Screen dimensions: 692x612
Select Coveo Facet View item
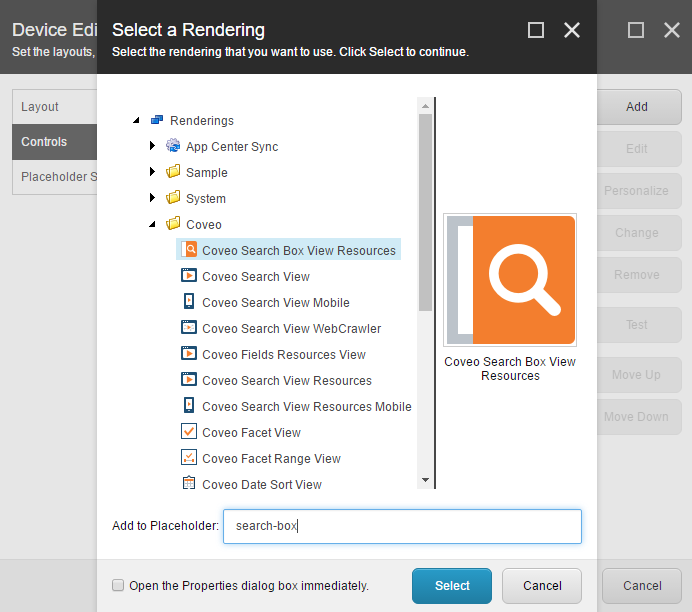click(251, 433)
